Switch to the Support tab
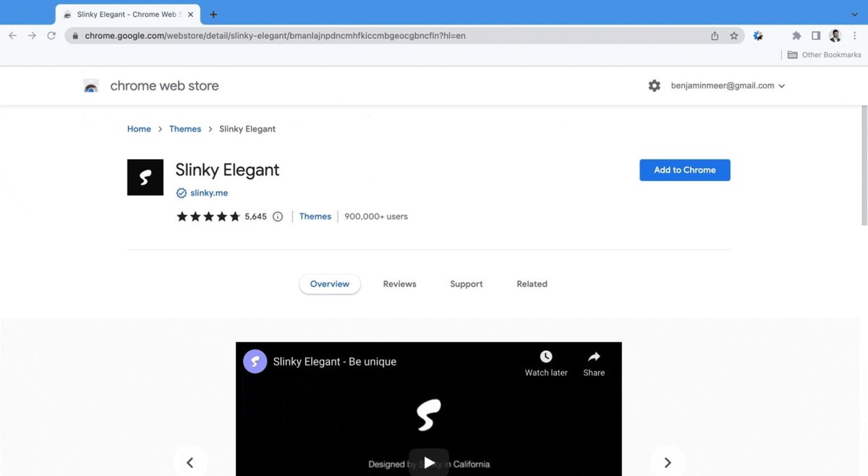Screen dimensions: 868x476 [467, 284]
